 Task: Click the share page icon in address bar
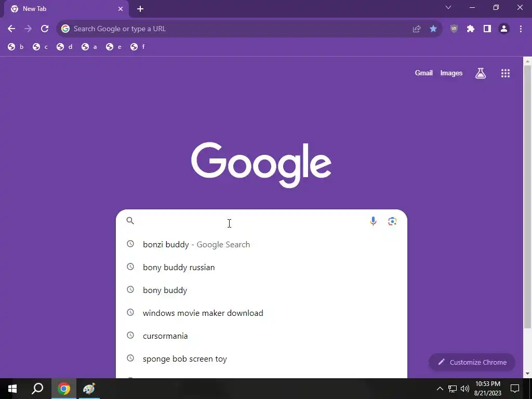click(x=417, y=29)
